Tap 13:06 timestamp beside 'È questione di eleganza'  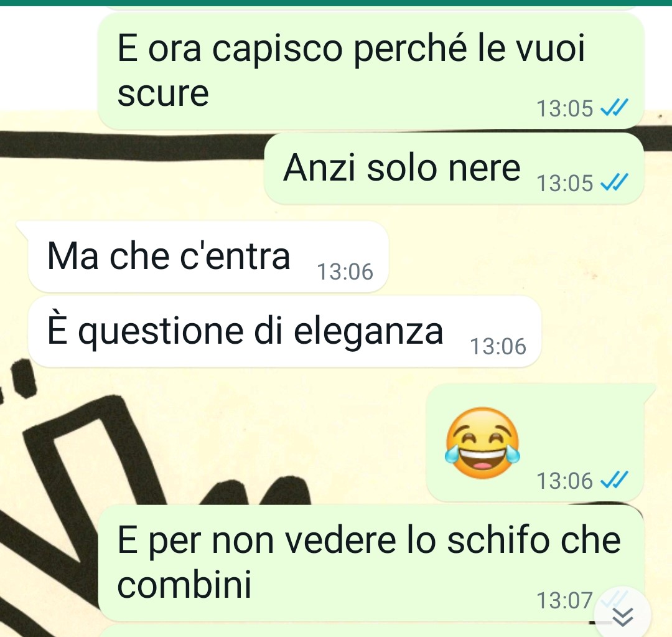pyautogui.click(x=498, y=346)
